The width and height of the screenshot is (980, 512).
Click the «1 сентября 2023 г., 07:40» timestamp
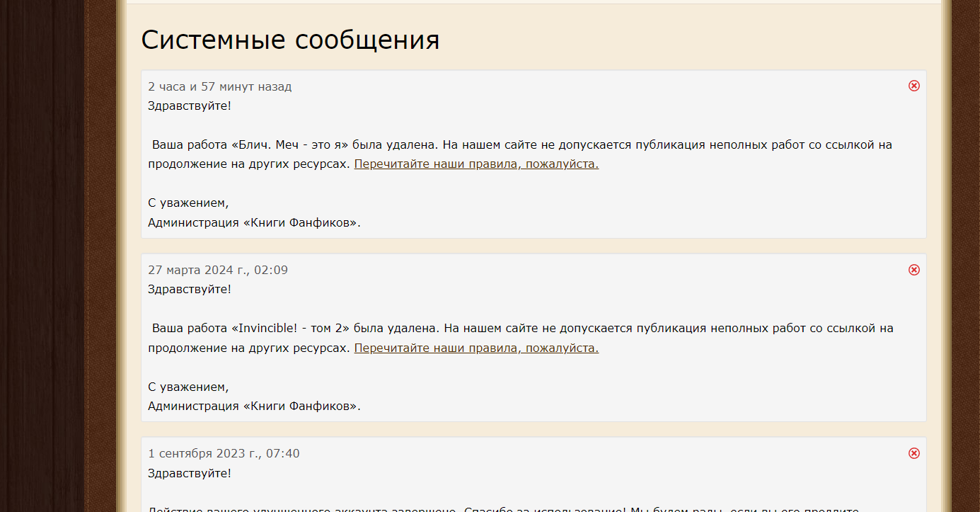point(224,454)
